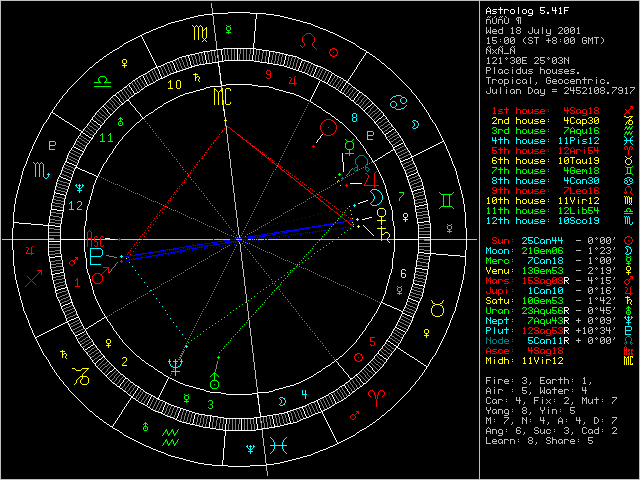This screenshot has width=640, height=480.
Task: Click the 'Fire: 3, Earth: 1,' summary line
Action: pyautogui.click(x=539, y=381)
